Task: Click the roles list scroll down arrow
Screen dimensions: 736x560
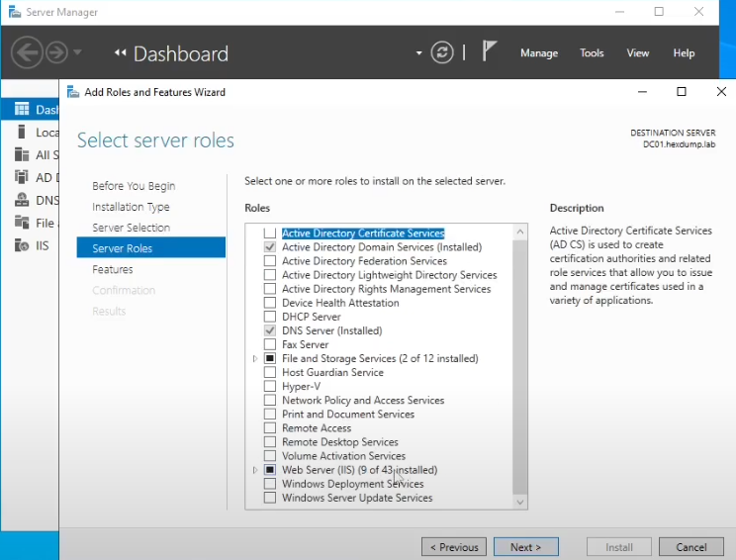Action: (520, 503)
